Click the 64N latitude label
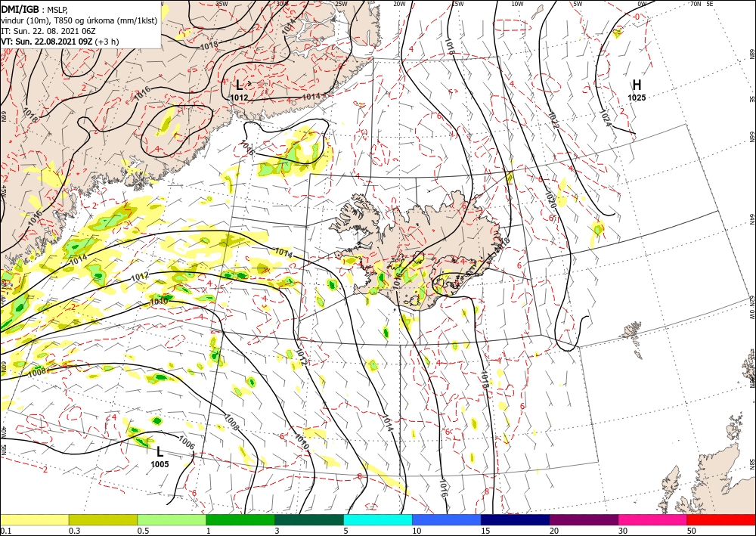Screen dimensions: 756x536 pyautogui.click(x=751, y=219)
